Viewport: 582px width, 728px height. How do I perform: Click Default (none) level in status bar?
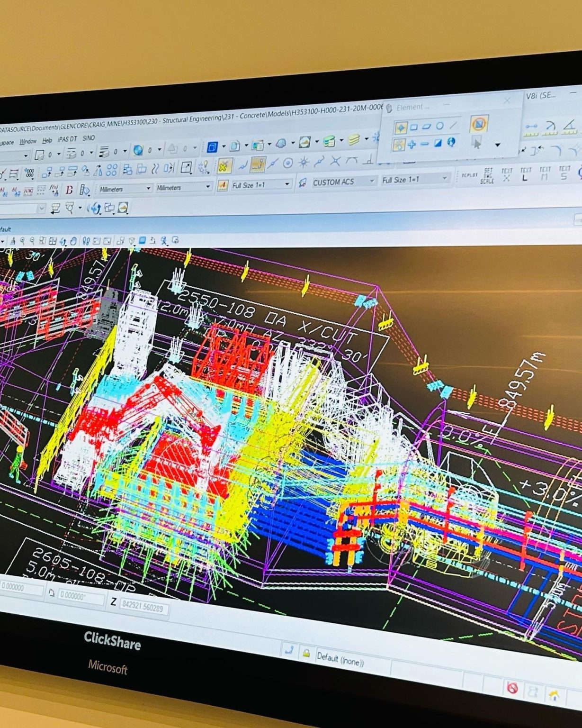[340, 659]
